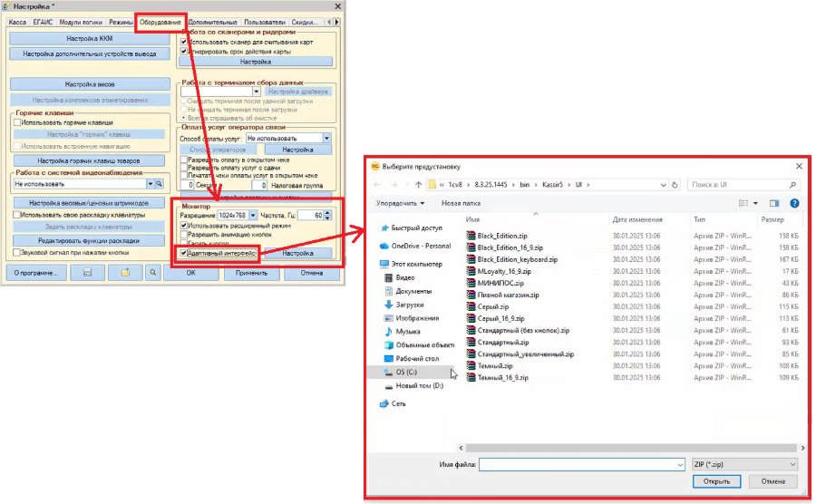
Task: Switch to the ЕГАИС tab
Action: click(43, 23)
